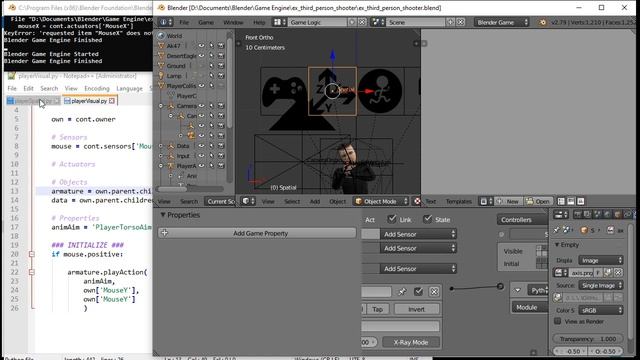This screenshot has height=360, width=640.
Task: Click Open in the text editor header
Action: click(x=538, y=201)
